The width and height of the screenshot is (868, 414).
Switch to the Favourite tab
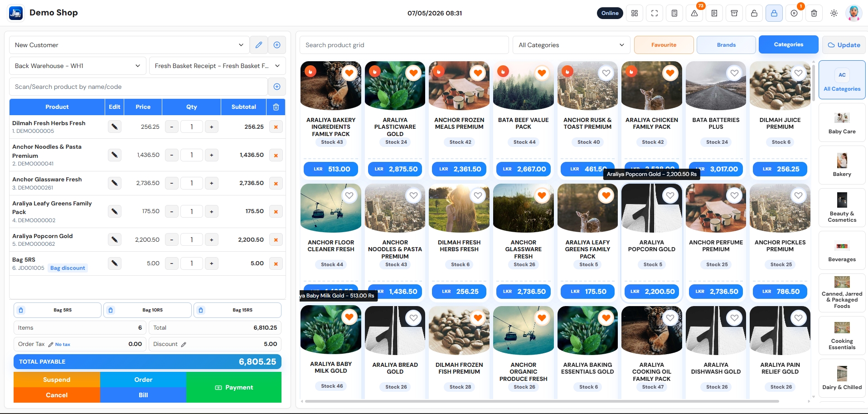[x=664, y=45]
